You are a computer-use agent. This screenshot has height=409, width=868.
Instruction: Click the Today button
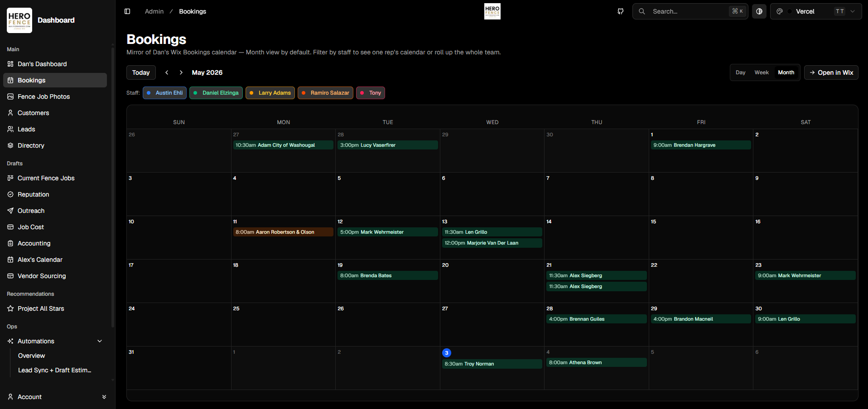pos(141,72)
